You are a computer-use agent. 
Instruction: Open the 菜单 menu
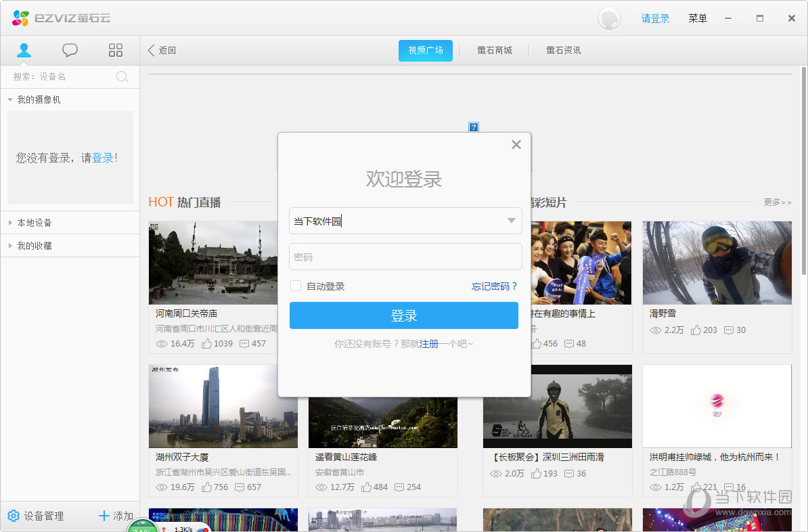[x=698, y=18]
